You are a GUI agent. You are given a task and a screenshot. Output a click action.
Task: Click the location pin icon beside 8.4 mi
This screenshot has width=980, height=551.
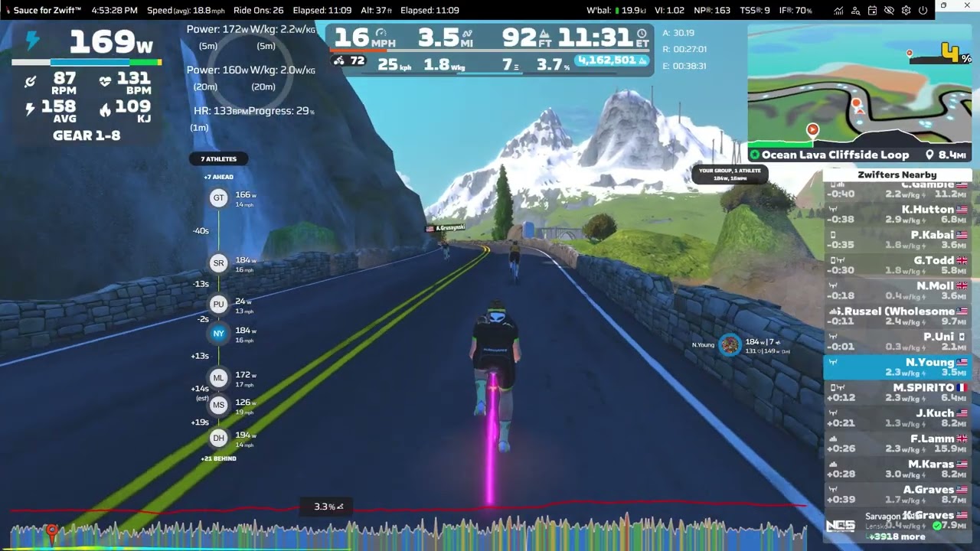coord(929,155)
